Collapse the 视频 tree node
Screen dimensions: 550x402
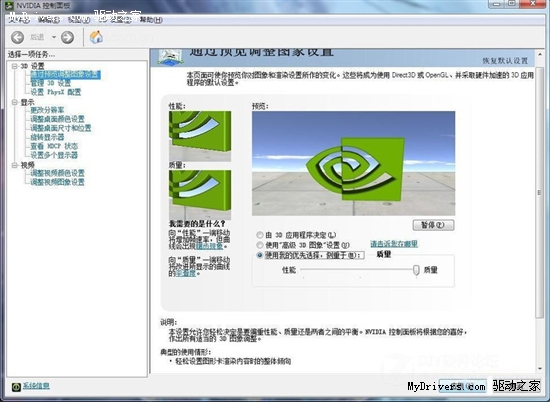tap(14, 165)
